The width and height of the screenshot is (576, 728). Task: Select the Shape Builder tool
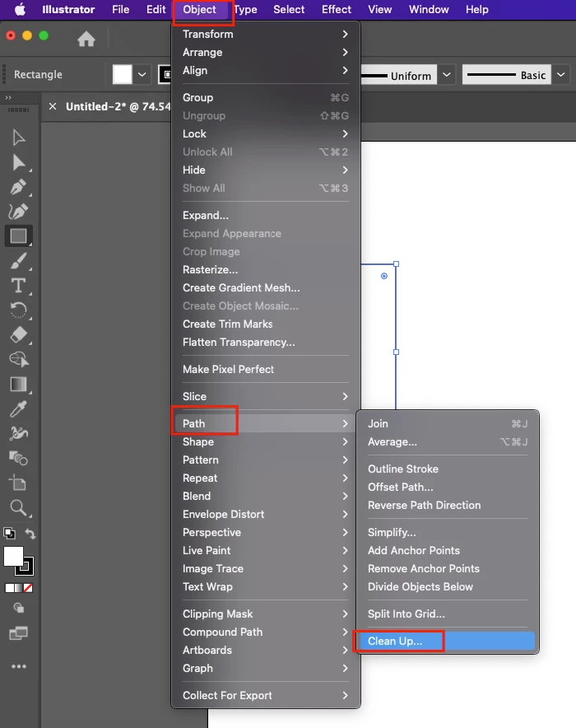[19, 359]
